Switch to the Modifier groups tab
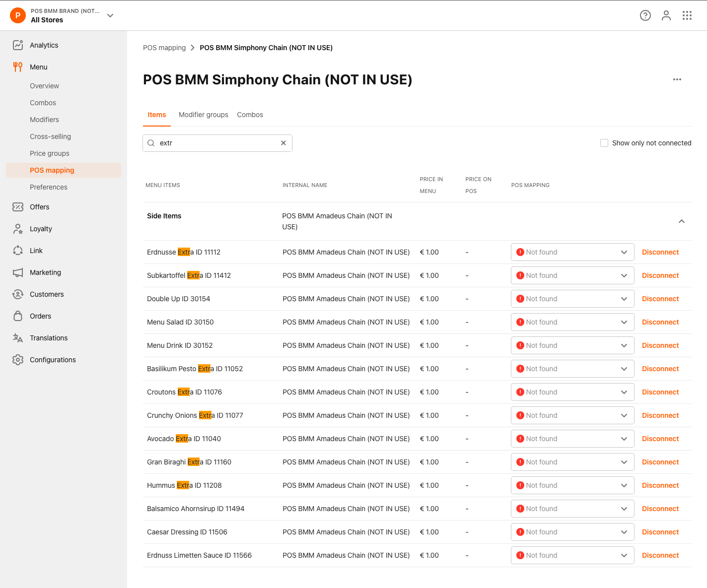 tap(204, 115)
